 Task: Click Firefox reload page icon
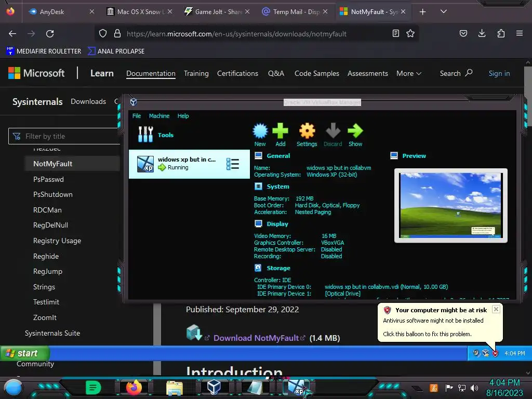(50, 34)
